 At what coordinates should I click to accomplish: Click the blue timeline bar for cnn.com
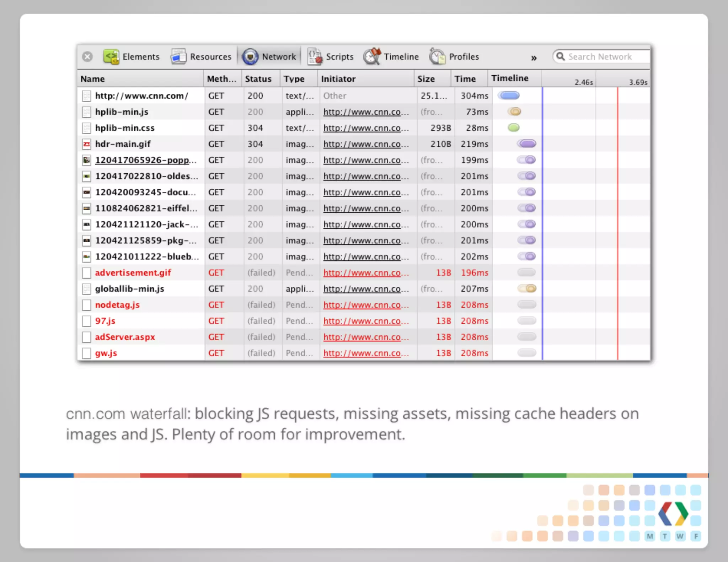pos(509,96)
